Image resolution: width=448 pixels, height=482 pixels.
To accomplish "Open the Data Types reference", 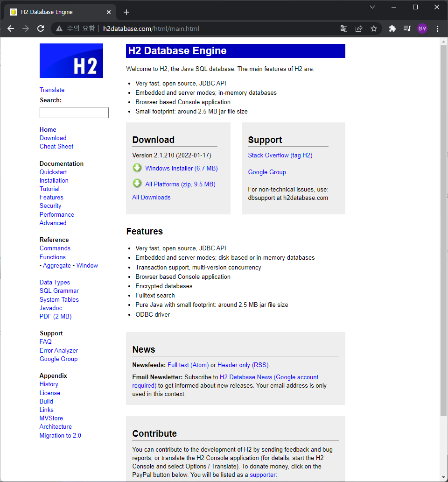I will (x=55, y=282).
